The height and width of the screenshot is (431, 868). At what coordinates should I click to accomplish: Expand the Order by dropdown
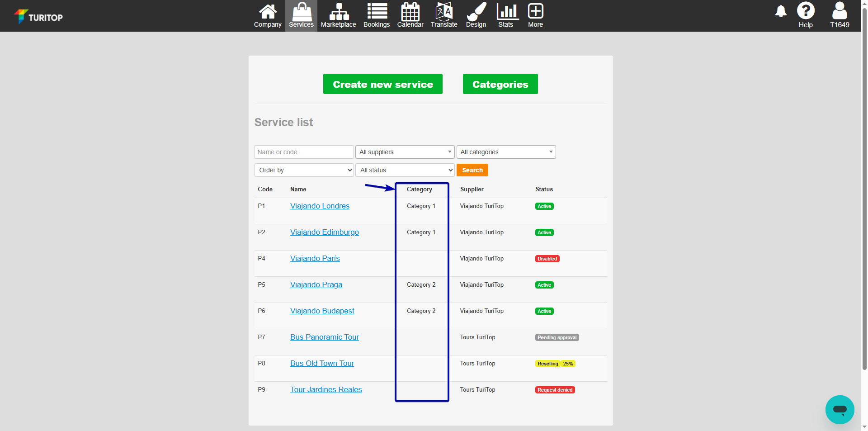click(x=304, y=170)
